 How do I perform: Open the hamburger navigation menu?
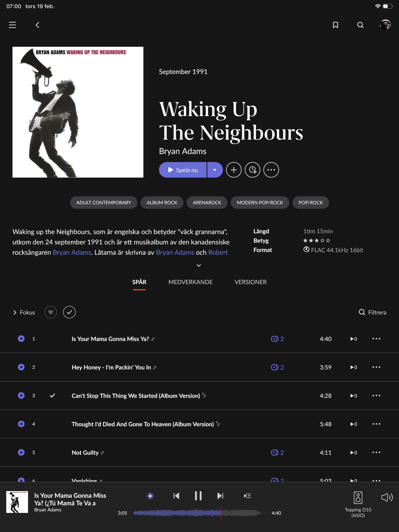(x=12, y=25)
